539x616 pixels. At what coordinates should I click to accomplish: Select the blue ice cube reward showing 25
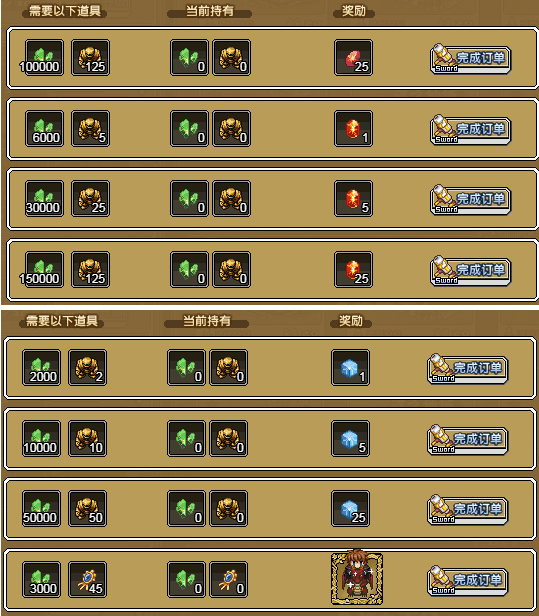350,508
